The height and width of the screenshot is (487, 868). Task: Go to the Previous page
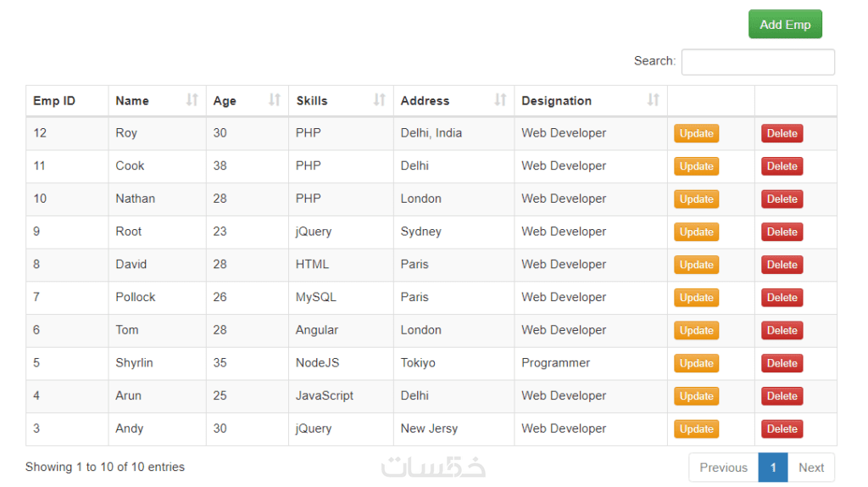click(723, 467)
